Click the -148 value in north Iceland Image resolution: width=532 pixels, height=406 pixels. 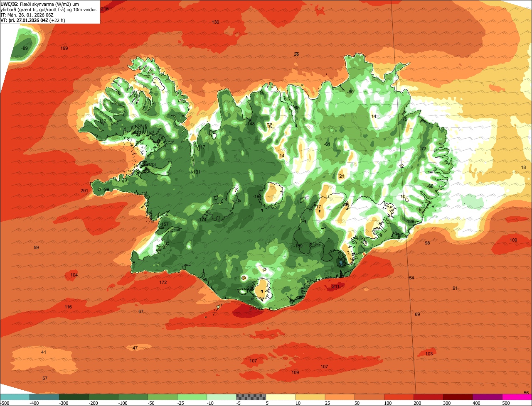tap(250, 124)
